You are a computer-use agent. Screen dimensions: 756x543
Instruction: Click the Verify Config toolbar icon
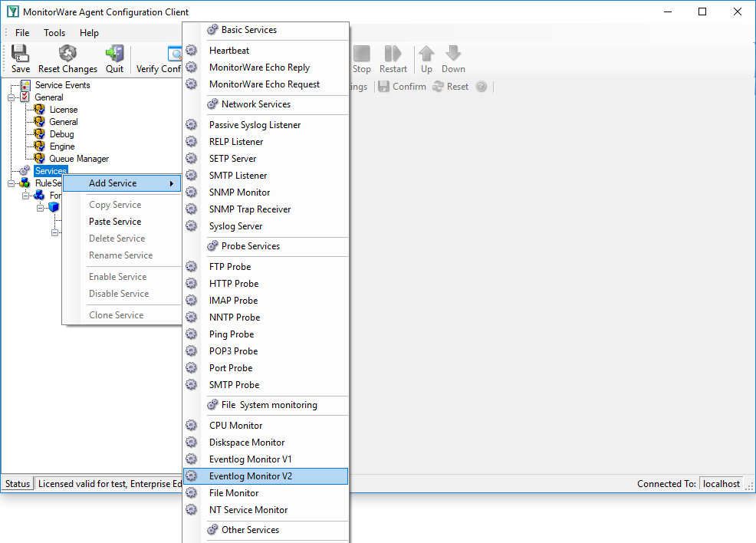174,53
